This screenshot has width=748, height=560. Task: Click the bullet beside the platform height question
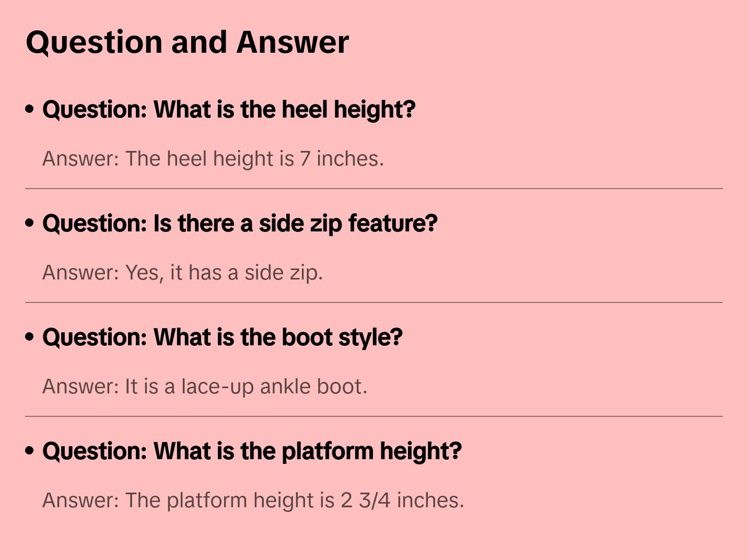[x=30, y=451]
